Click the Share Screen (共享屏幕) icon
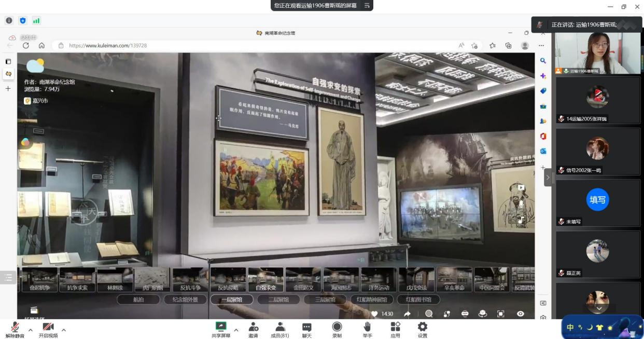The image size is (644, 339). point(221,327)
